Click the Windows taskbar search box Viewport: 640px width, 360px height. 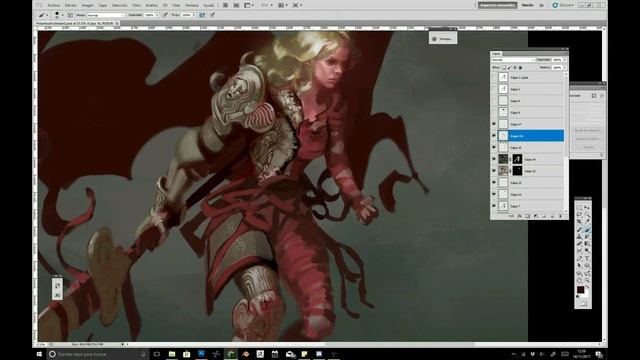[98, 354]
